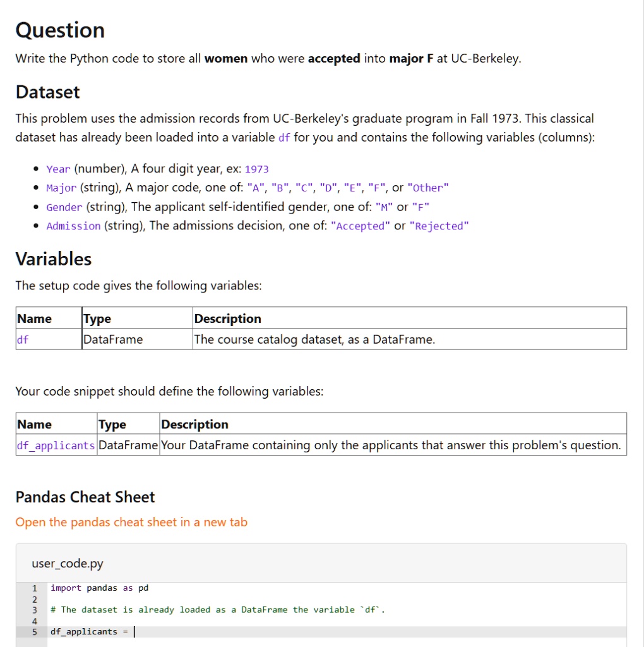Click 'The setup code gives' sentence
Viewport: 644px width, 647px height.
point(138,286)
